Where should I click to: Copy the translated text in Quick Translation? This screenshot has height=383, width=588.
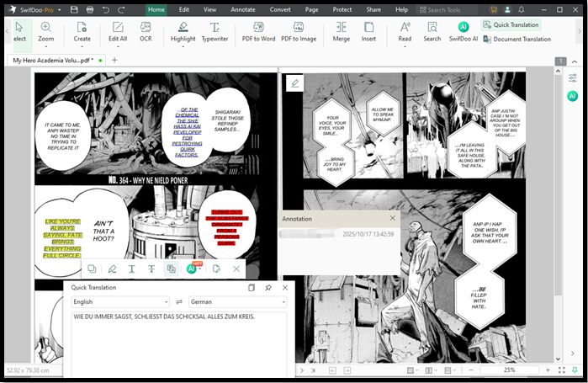click(252, 288)
